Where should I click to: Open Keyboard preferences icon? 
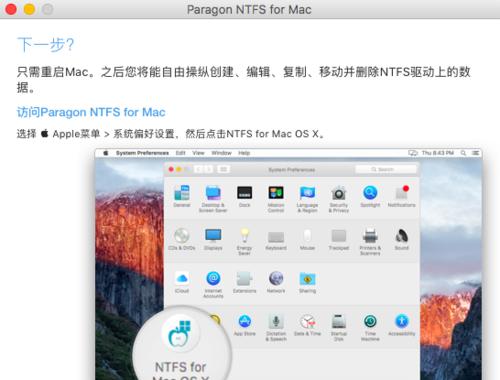[276, 237]
